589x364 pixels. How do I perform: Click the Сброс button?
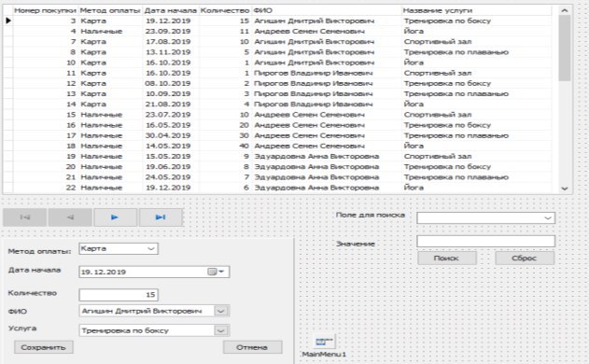[525, 259]
